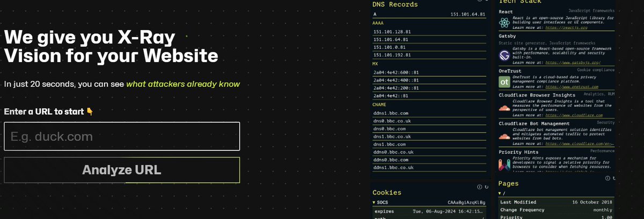This screenshot has height=219, width=644.
Task: Select AAAA record 151.101.128.81
Action: pyautogui.click(x=429, y=32)
